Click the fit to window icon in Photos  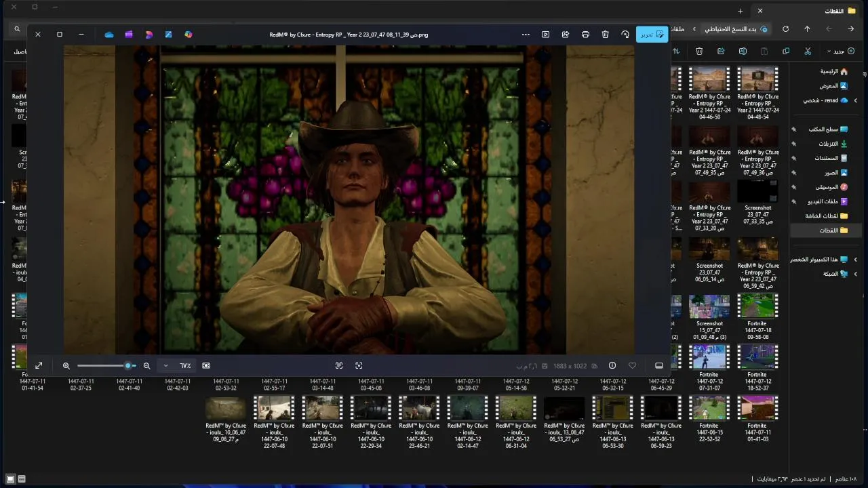[359, 365]
